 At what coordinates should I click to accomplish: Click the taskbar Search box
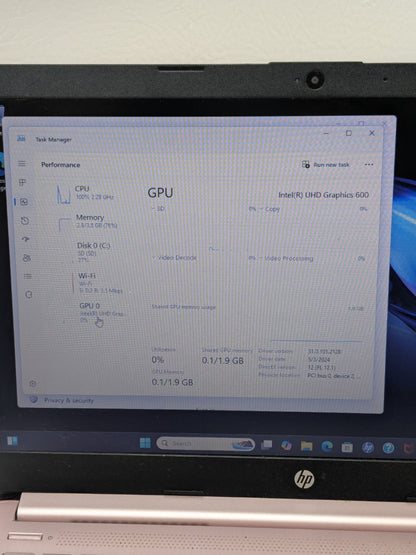[x=205, y=444]
